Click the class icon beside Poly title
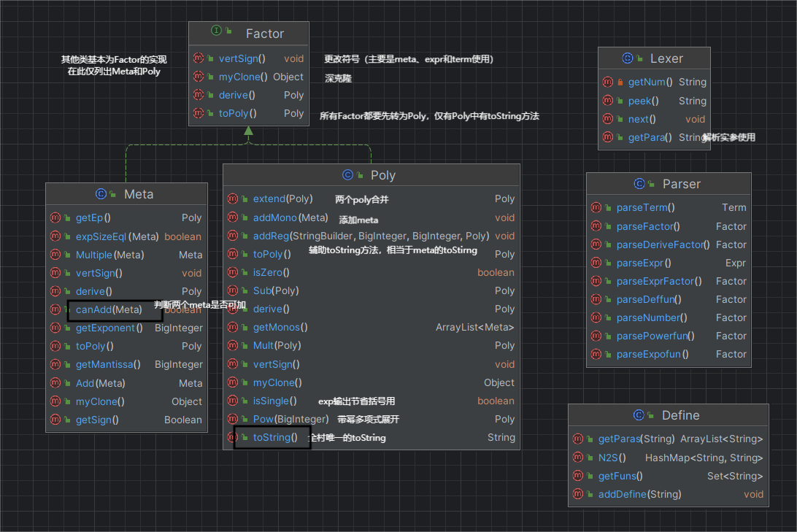The height and width of the screenshot is (532, 797). coord(347,175)
